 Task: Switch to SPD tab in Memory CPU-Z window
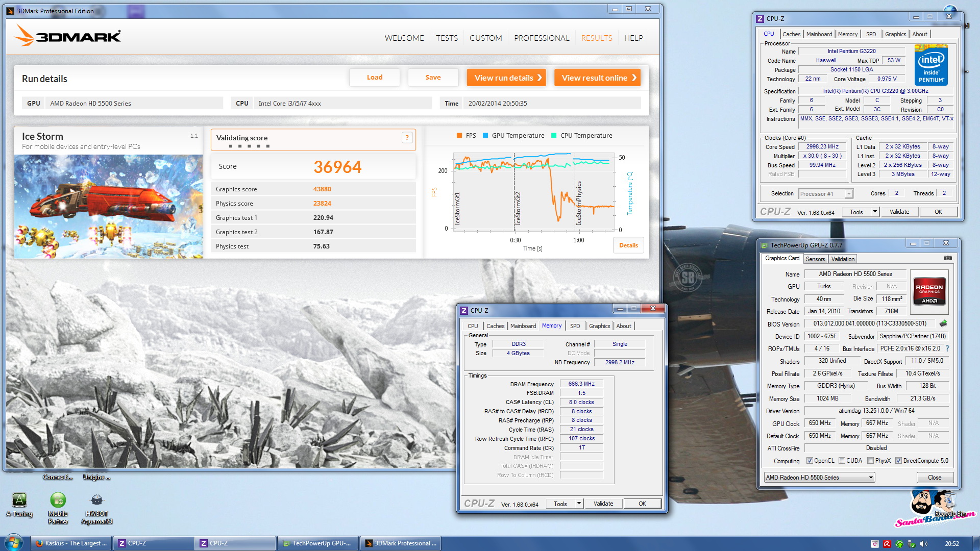575,326
